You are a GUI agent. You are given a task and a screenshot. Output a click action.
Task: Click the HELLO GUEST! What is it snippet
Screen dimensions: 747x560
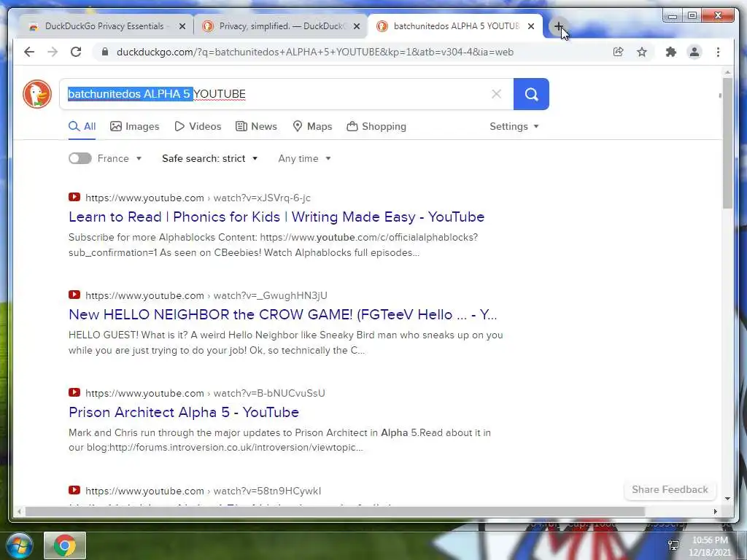click(286, 343)
